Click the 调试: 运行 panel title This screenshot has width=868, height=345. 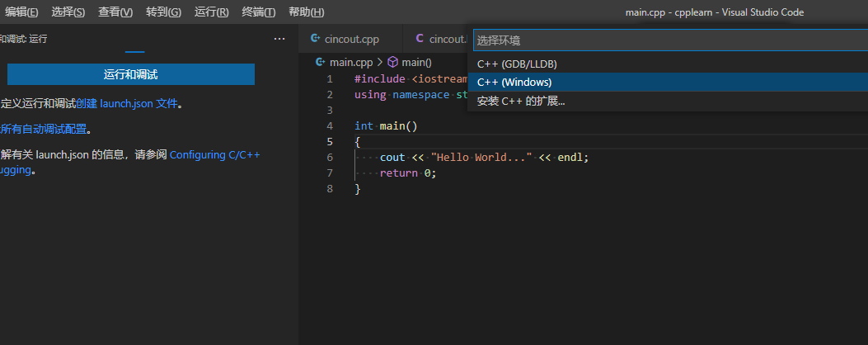[x=24, y=39]
